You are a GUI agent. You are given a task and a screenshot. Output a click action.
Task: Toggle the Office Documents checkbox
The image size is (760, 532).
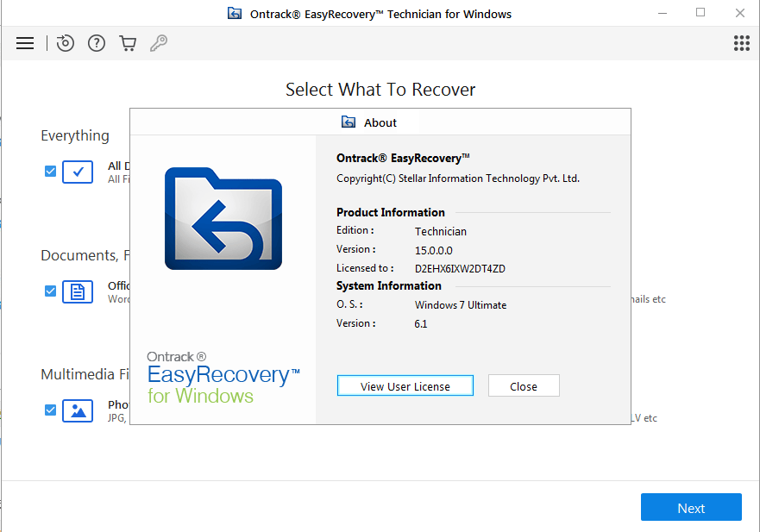pos(50,291)
